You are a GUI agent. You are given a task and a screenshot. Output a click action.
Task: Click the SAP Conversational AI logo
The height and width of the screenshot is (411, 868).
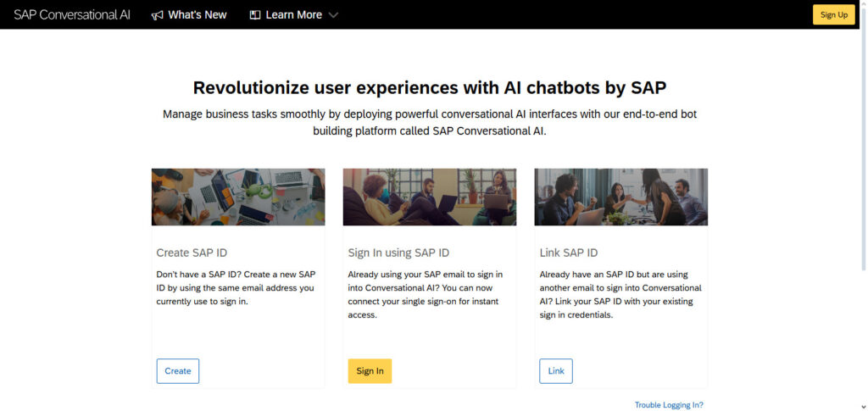tap(72, 15)
